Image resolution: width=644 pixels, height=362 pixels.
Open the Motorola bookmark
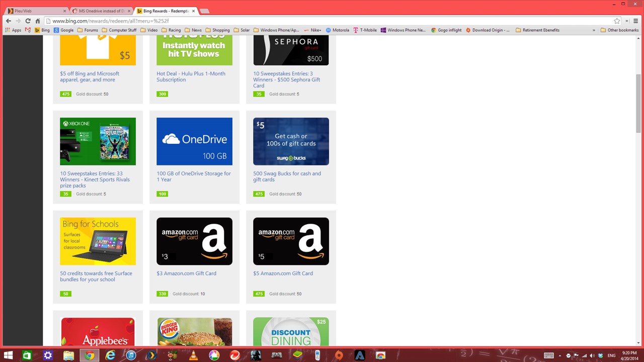click(x=338, y=30)
